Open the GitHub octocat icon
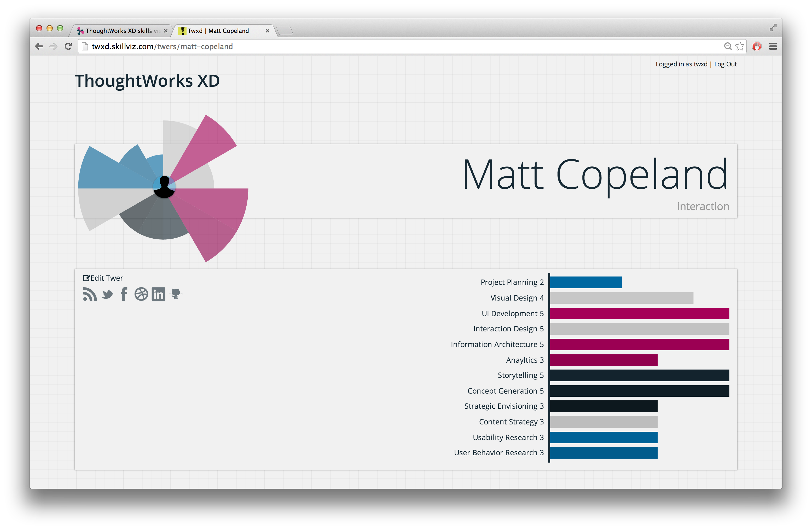This screenshot has width=812, height=530. (x=176, y=294)
